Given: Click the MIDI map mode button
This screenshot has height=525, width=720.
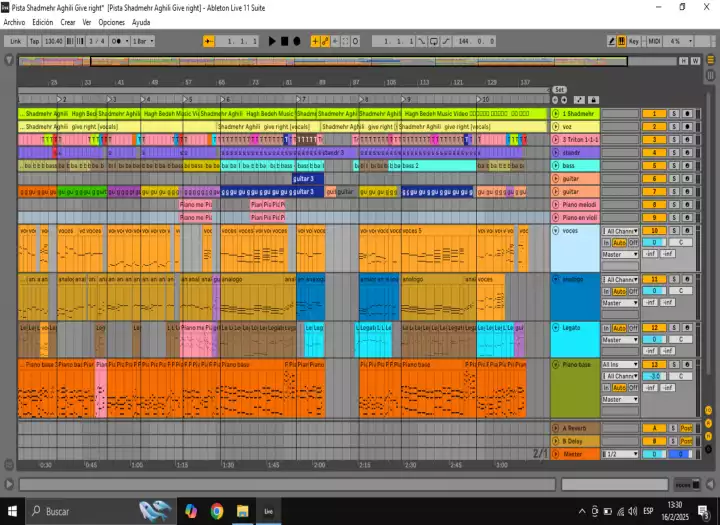Looking at the screenshot, I should 654,41.
